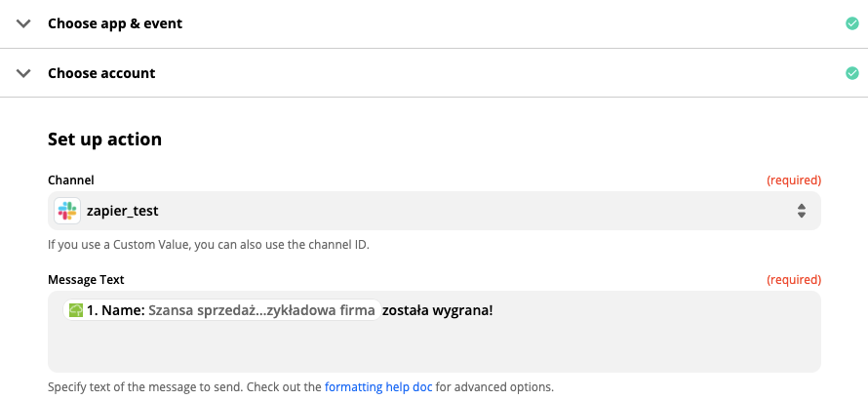Place cursor after 'została wygrana!' text
Screen dimensions: 868x400
click(494, 311)
